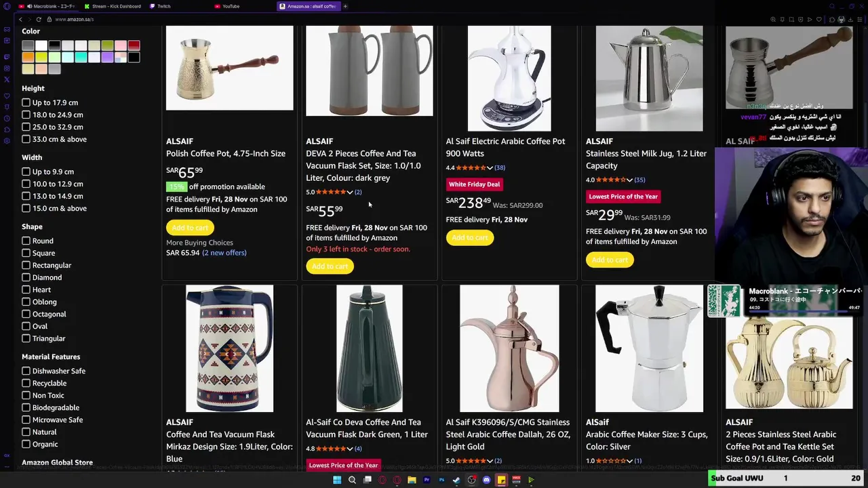Open browser sidebar settings gear
Screen dimensions: 868x488
point(7,141)
